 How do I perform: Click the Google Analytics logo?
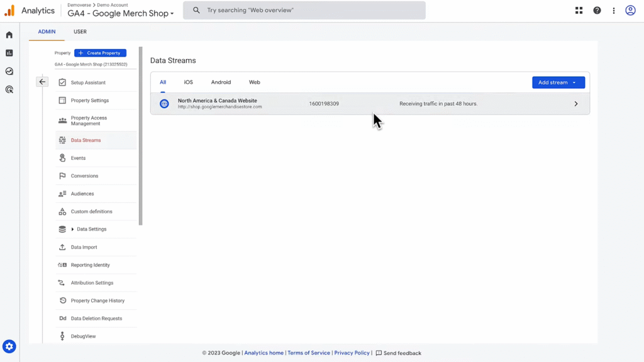9,10
